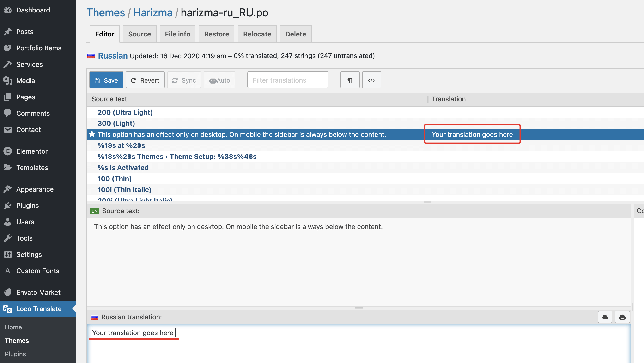Select the '%s is Activated' string row
This screenshot has height=363, width=644.
pos(123,168)
